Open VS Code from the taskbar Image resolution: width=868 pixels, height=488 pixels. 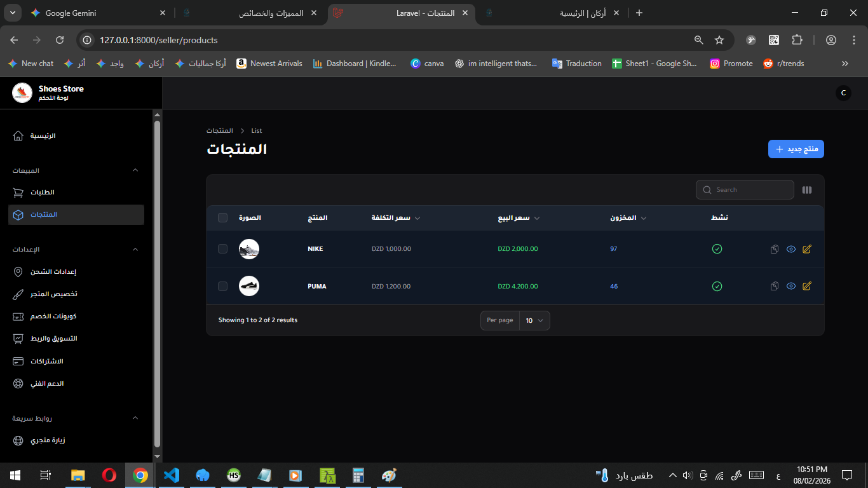pyautogui.click(x=171, y=475)
